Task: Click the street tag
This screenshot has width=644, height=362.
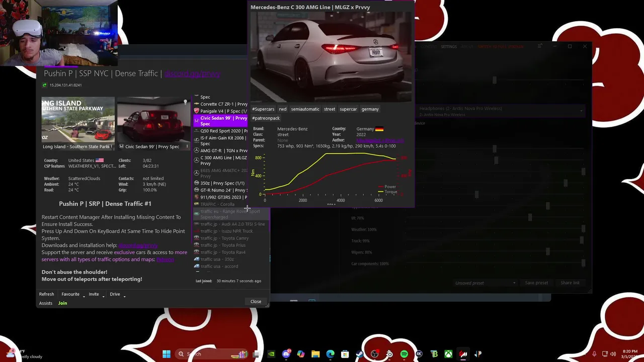Action: [x=330, y=109]
